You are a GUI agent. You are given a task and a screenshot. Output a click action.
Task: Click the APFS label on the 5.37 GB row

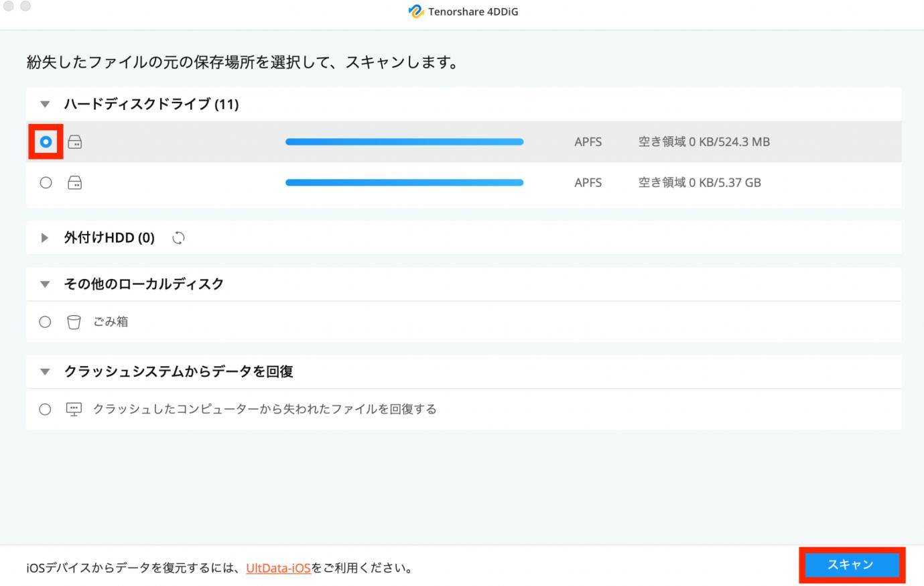(x=588, y=182)
